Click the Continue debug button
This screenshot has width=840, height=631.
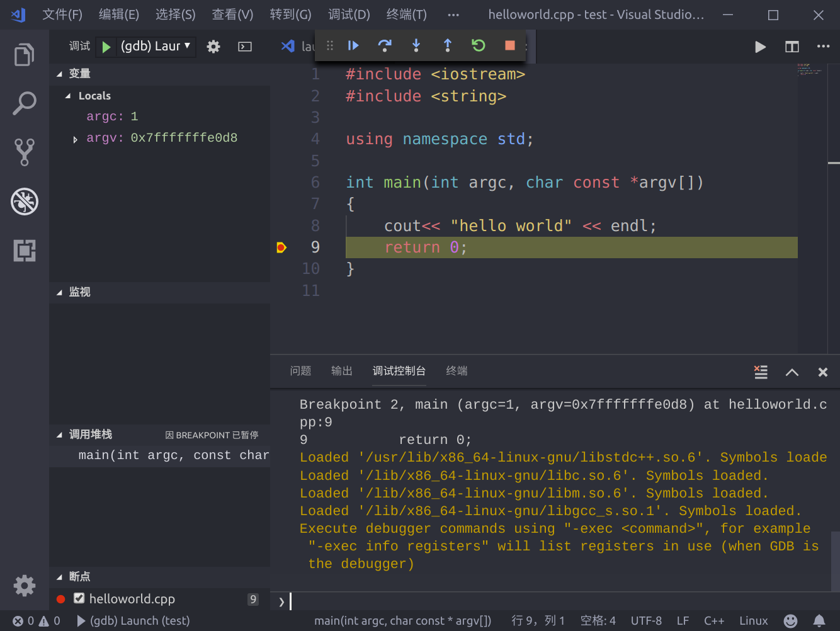coord(353,45)
